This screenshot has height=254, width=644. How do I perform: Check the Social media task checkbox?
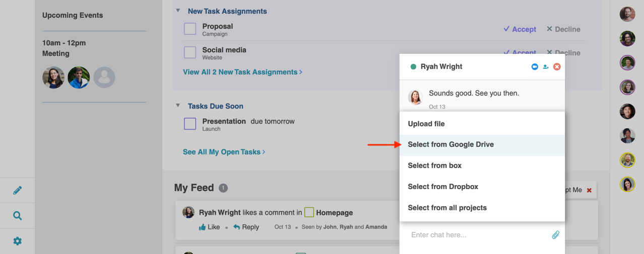coord(190,52)
